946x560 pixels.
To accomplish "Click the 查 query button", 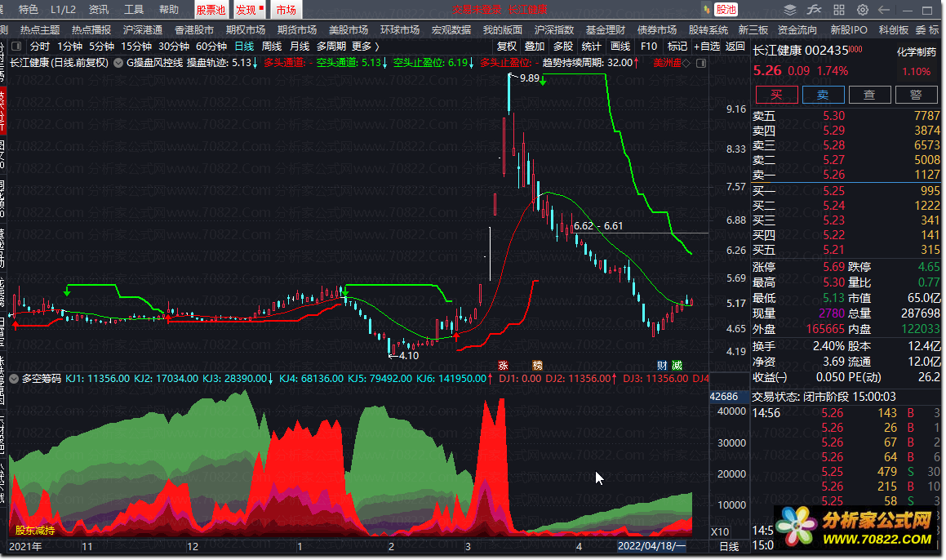I will tap(869, 94).
